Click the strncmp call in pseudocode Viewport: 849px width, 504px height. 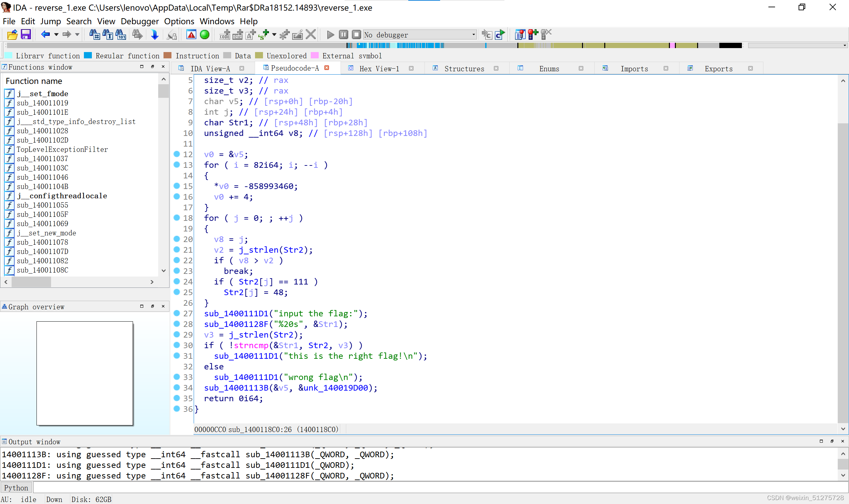(251, 346)
